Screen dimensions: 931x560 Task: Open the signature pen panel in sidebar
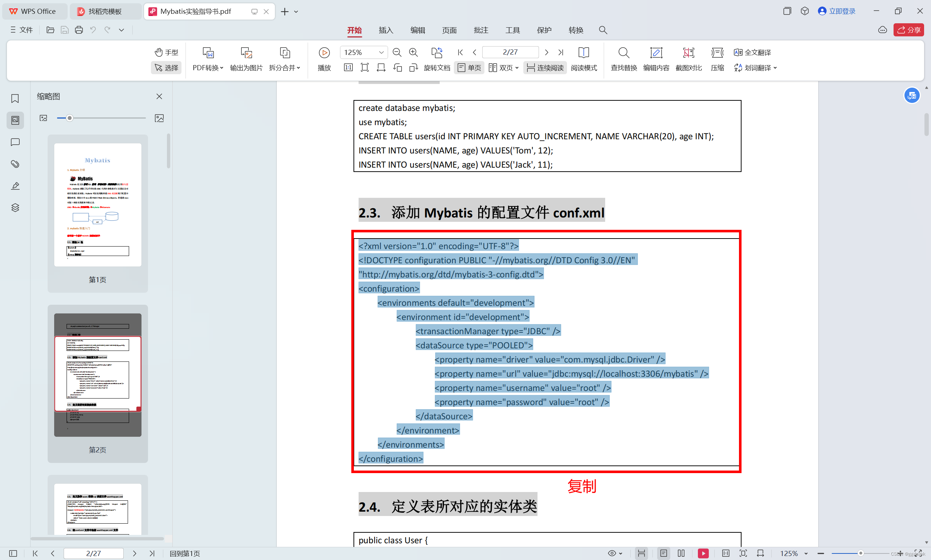[15, 186]
